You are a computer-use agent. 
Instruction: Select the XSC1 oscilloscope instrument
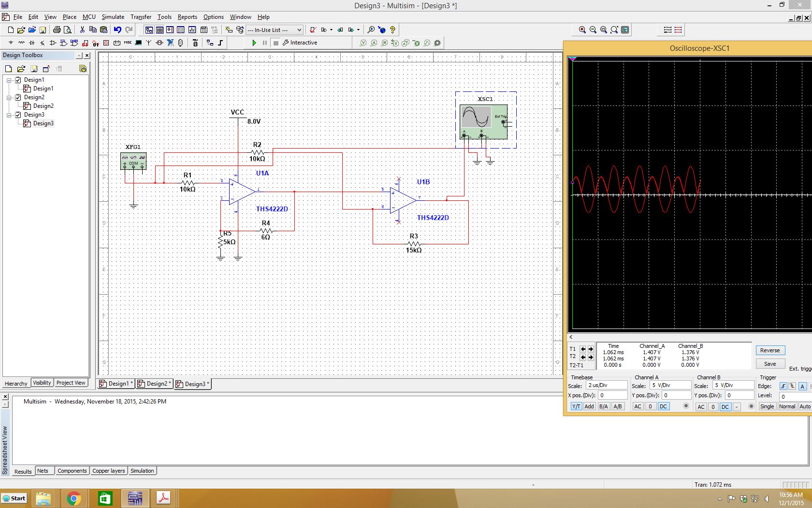(483, 121)
